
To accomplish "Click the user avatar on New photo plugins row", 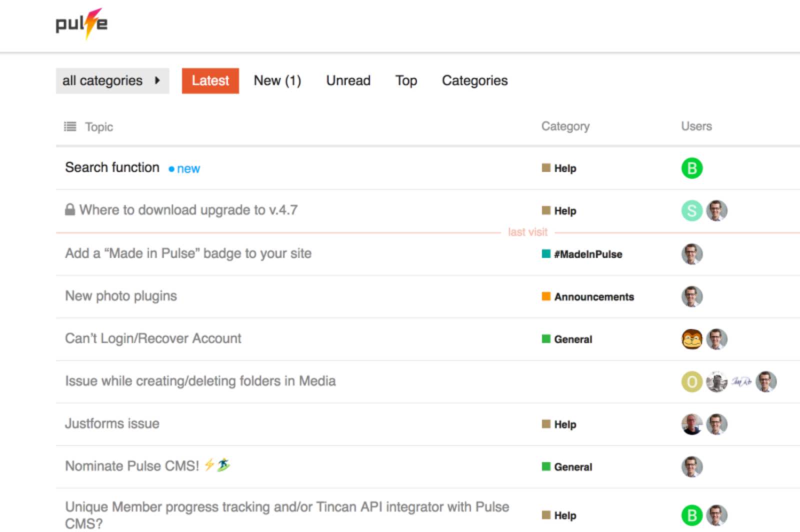I will point(692,296).
